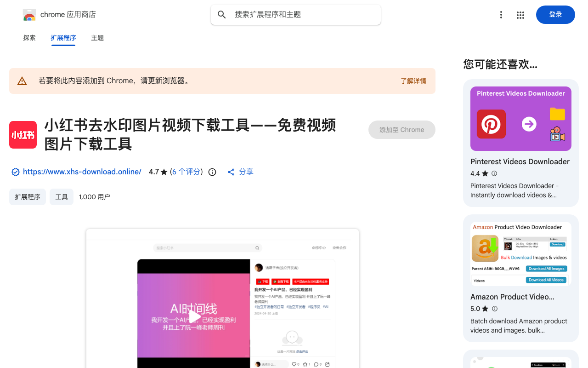Click the extension screenshot preview image

point(222,299)
